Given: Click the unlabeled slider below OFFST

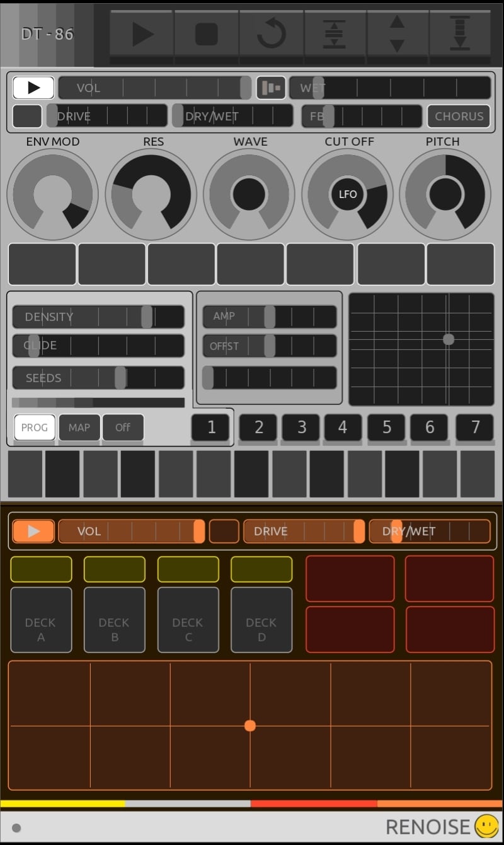Looking at the screenshot, I should [x=270, y=378].
